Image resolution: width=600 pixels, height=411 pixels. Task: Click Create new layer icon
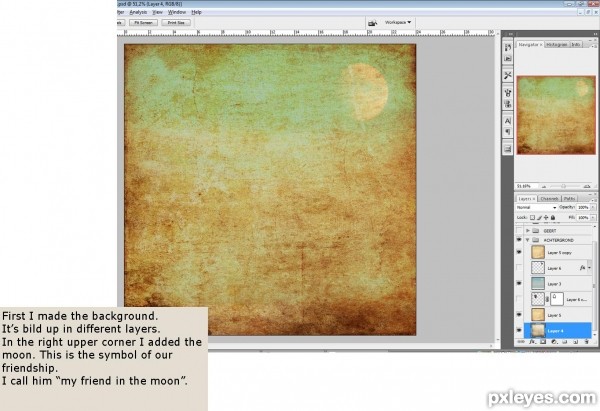pos(575,342)
